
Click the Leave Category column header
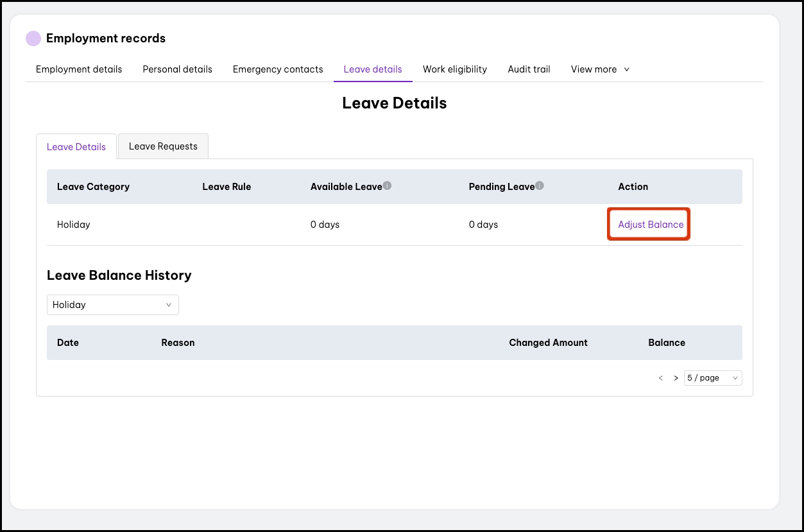click(93, 187)
